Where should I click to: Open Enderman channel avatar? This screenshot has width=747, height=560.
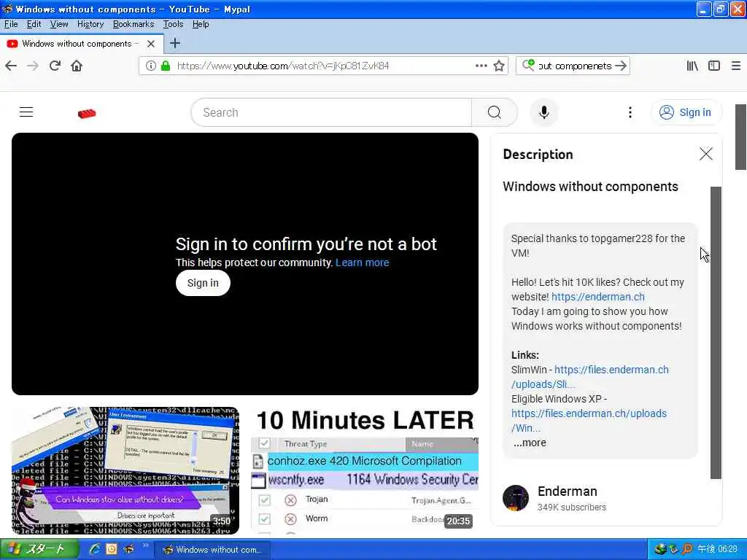(x=516, y=497)
